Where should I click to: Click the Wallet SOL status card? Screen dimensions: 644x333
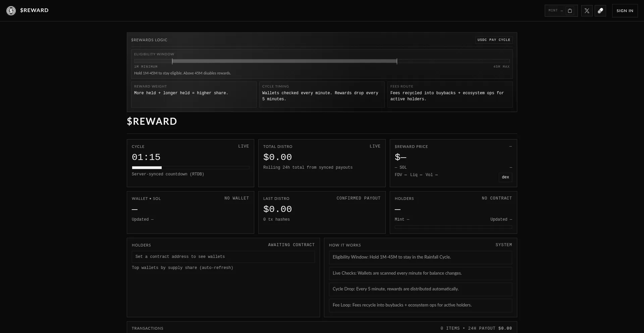190,212
